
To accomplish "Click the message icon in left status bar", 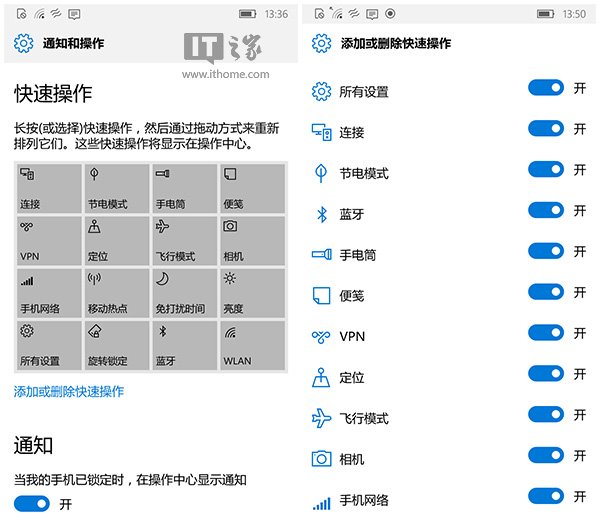I will [74, 15].
